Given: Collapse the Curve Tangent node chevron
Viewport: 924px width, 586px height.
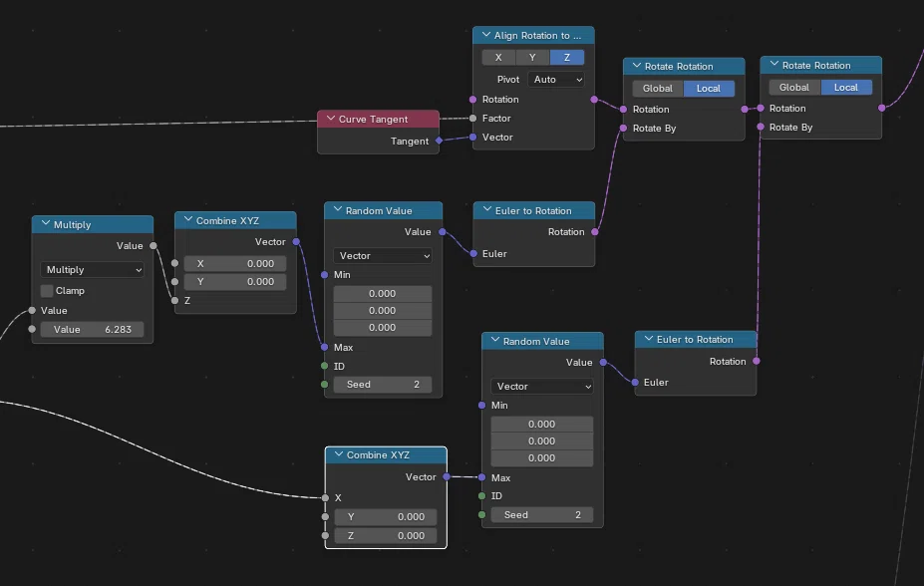Looking at the screenshot, I should (331, 119).
